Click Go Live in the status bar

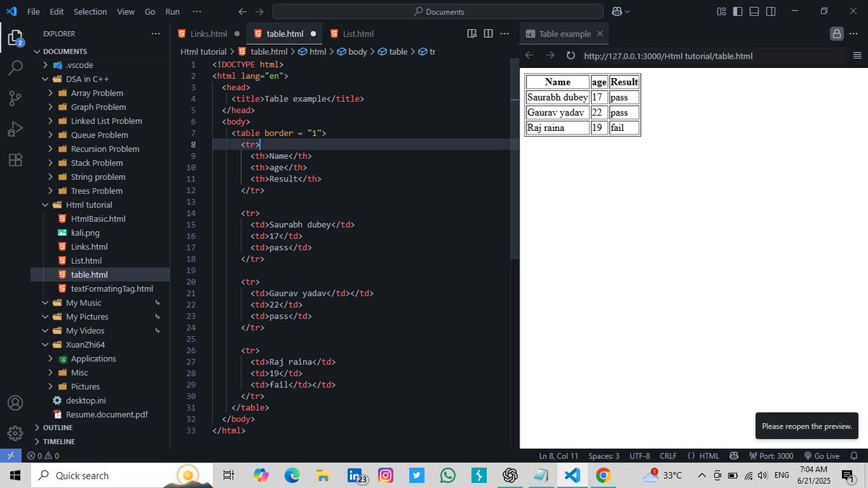(822, 456)
